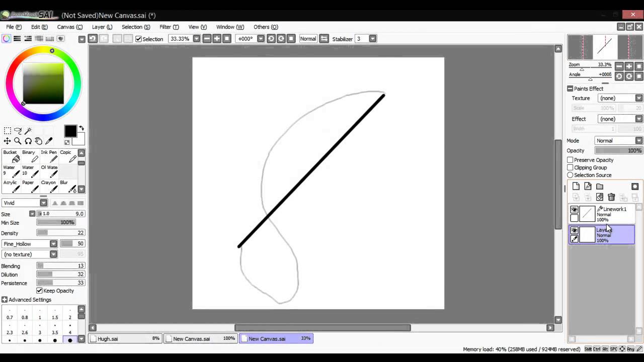Screen dimensions: 644x362
Task: Toggle the Selection checkbox
Action: (x=139, y=39)
